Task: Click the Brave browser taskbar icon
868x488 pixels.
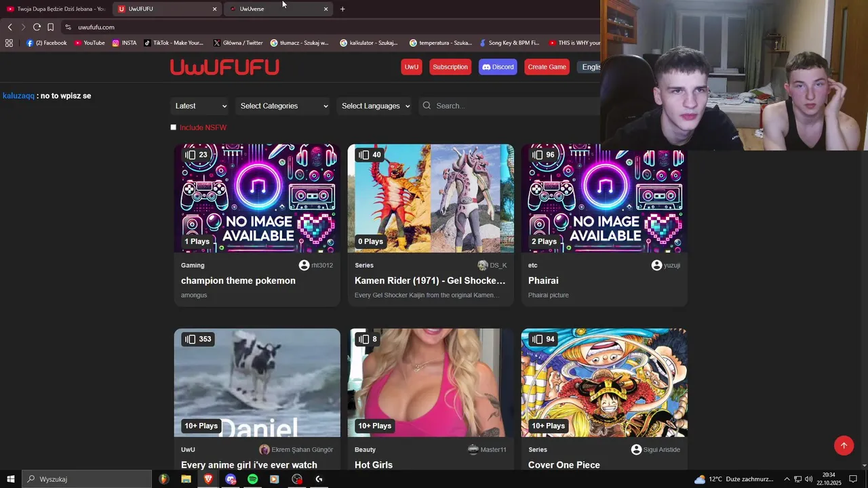Action: pyautogui.click(x=208, y=479)
